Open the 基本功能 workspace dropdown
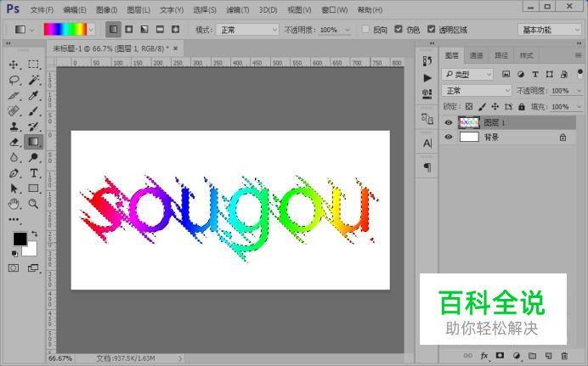588x366 pixels. [550, 30]
